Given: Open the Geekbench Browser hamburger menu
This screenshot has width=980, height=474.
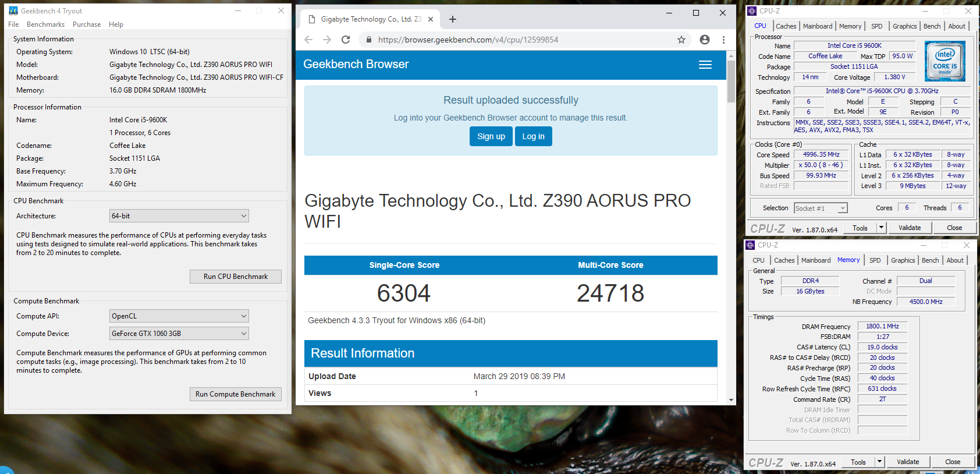Looking at the screenshot, I should [705, 65].
